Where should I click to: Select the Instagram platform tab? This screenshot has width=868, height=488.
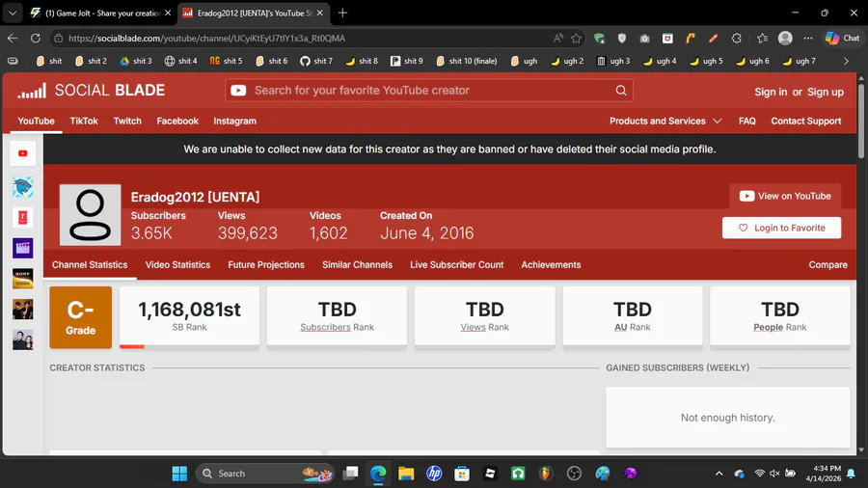pyautogui.click(x=234, y=121)
